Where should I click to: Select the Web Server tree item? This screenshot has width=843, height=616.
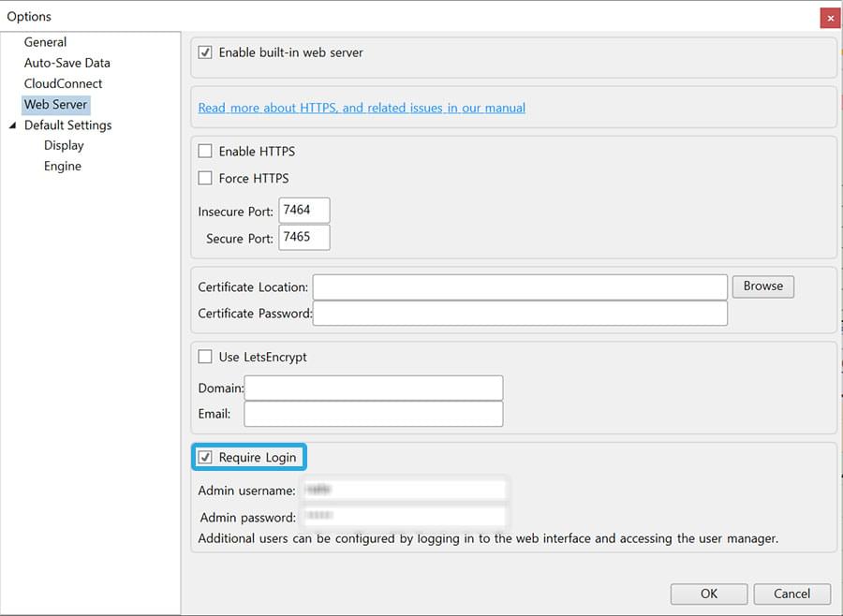56,105
